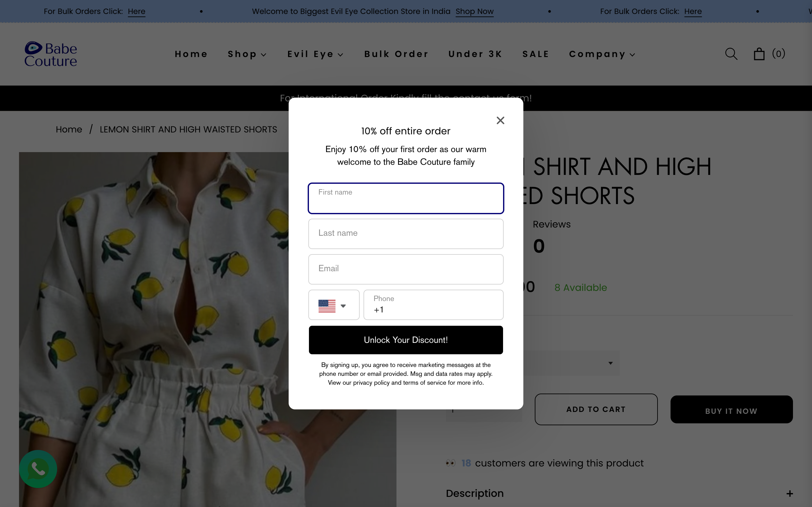Screen dimensions: 812x507
Task: Click the Shop Now link
Action: click(474, 11)
